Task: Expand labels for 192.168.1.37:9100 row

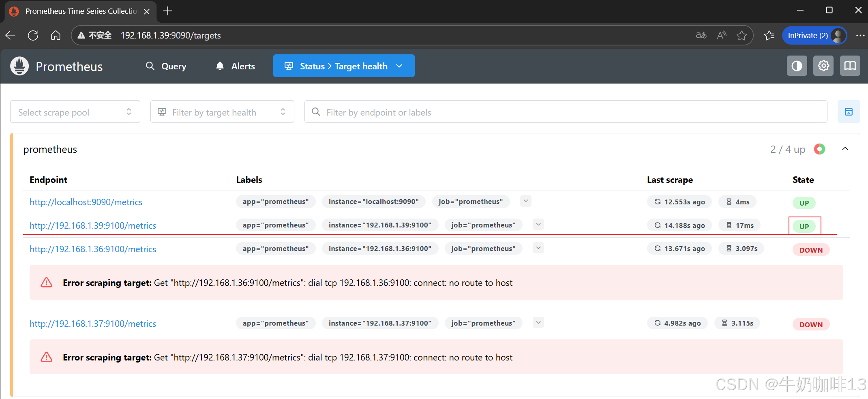Action: [538, 323]
